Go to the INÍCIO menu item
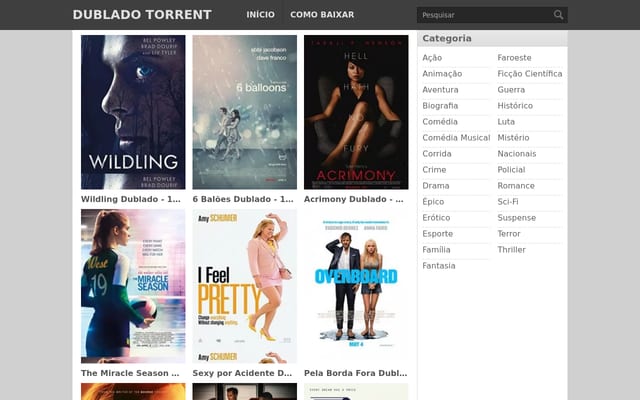The image size is (640, 400). point(260,15)
